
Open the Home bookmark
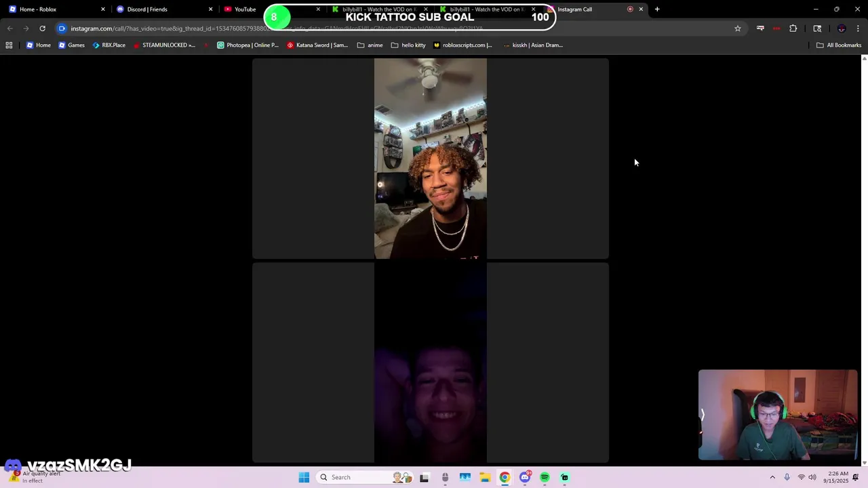click(39, 45)
